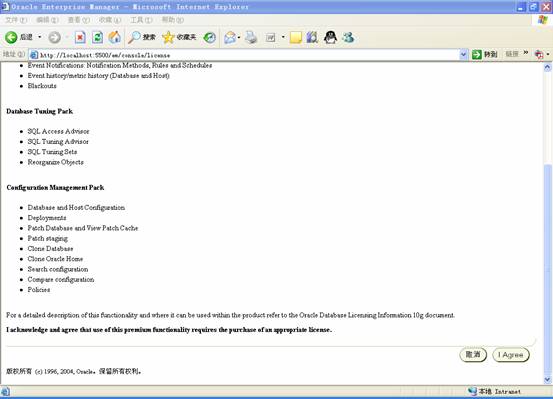Open the Favorites star icon
Screen dimensions: 553x399
[168, 37]
